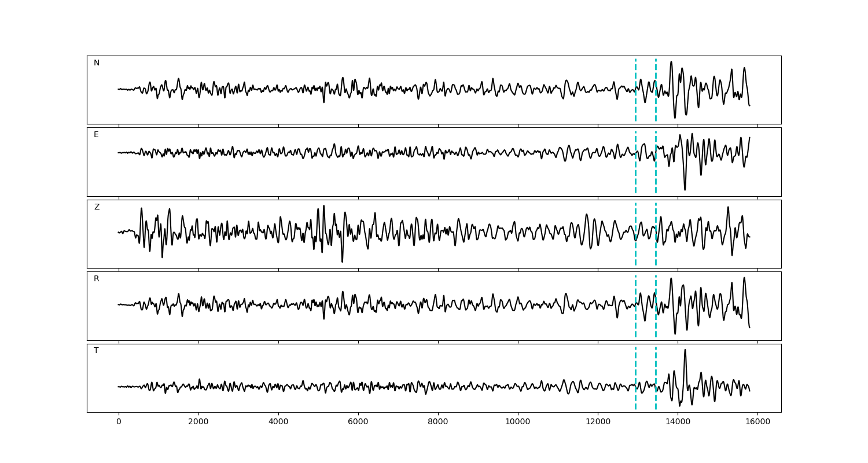
Task: Select the Z component label
Action: point(97,207)
